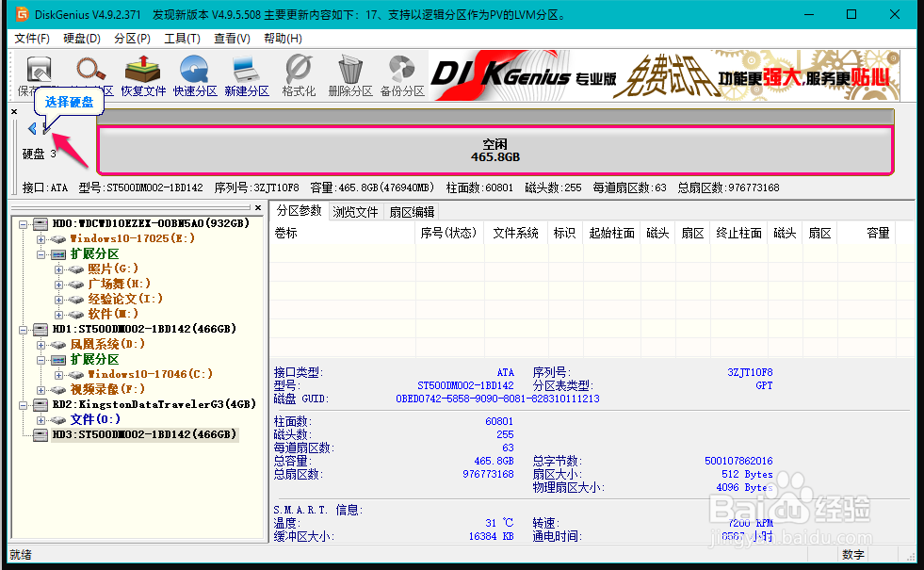The height and width of the screenshot is (570, 924).
Task: Expand the 照片(G:) partition node
Action: click(58, 269)
